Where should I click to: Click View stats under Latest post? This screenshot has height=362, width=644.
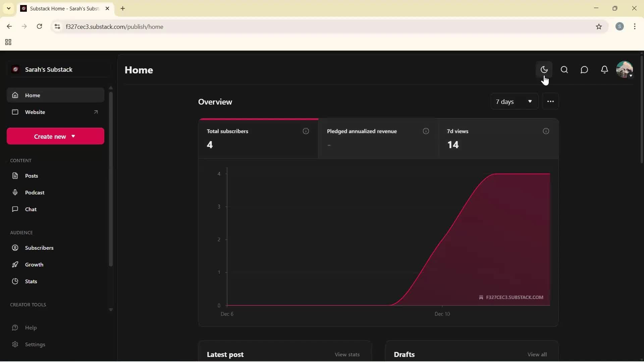click(x=347, y=354)
